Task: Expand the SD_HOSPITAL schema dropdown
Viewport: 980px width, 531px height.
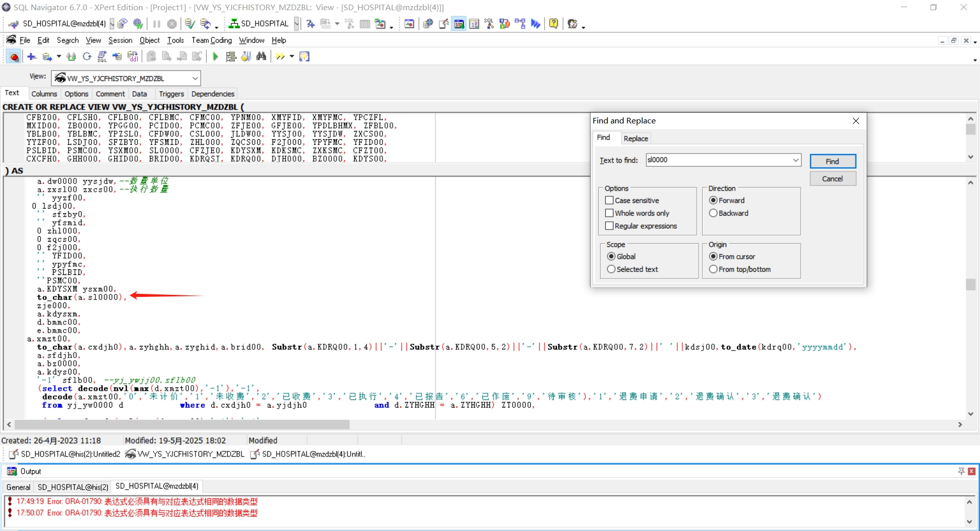Action: coord(296,23)
